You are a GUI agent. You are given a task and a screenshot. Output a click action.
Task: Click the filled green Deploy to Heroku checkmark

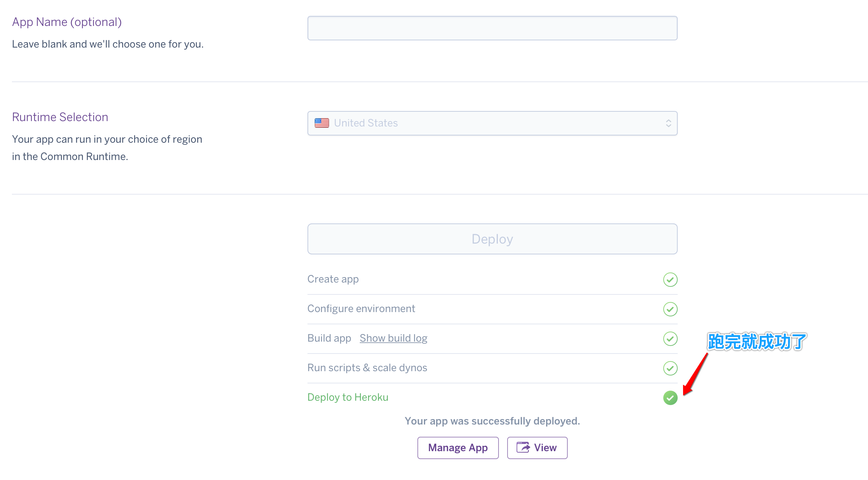[x=670, y=398]
